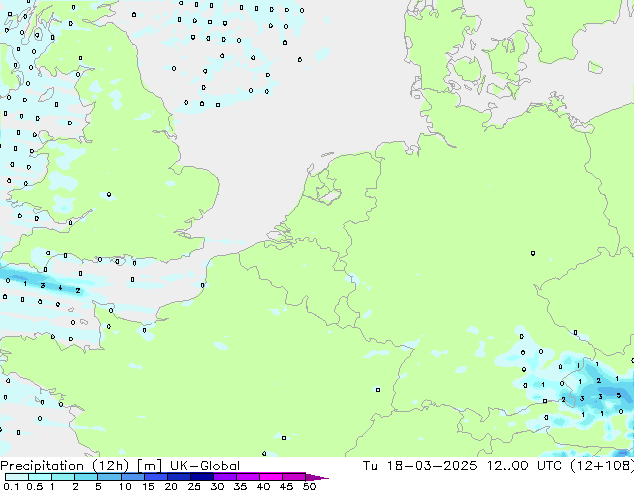Image resolution: width=634 pixels, height=490 pixels.
Task: Select the 45–50 legend color box
Action: [x=294, y=477]
